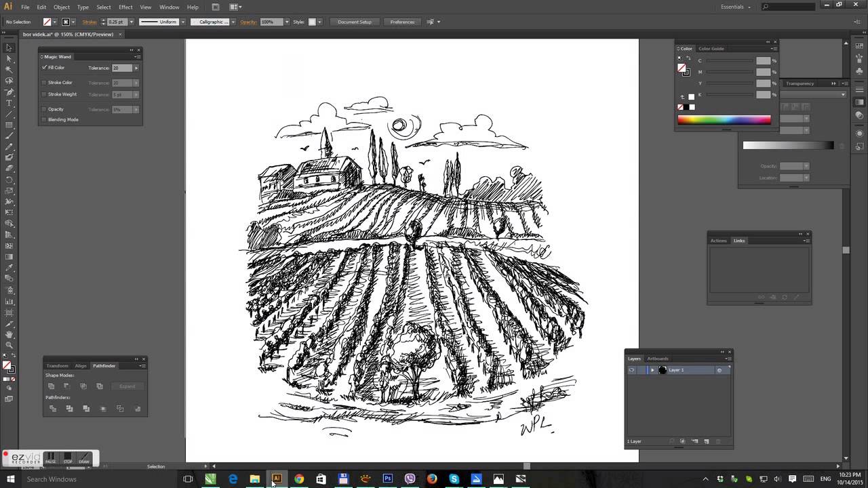Screen dimensions: 868x488
Task: Open the Effect menu
Action: [x=125, y=7]
